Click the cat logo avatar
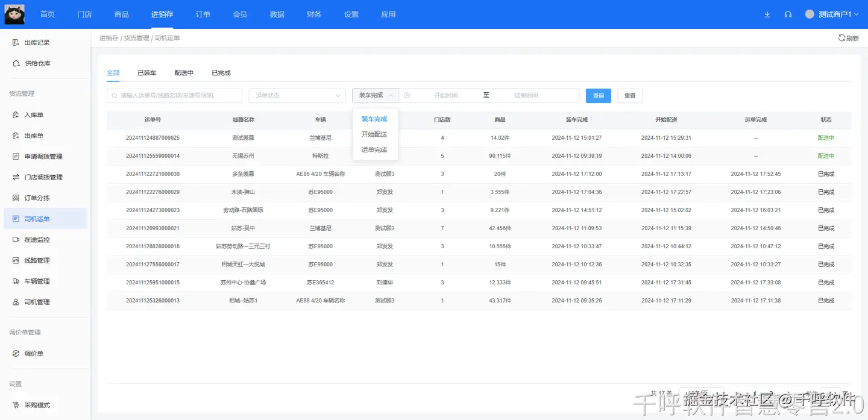 pyautogui.click(x=14, y=14)
